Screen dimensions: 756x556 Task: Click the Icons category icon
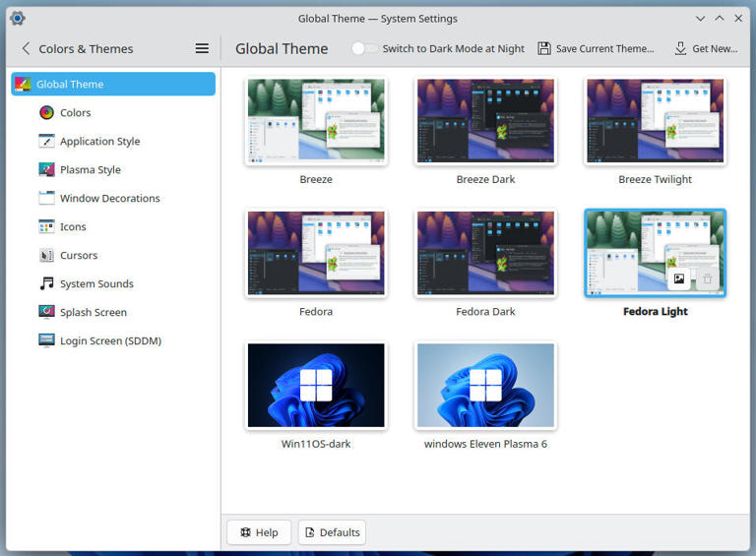tap(46, 226)
